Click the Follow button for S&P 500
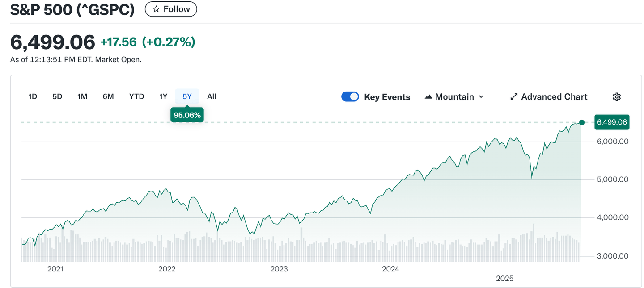This screenshot has width=644, height=288. (171, 8)
